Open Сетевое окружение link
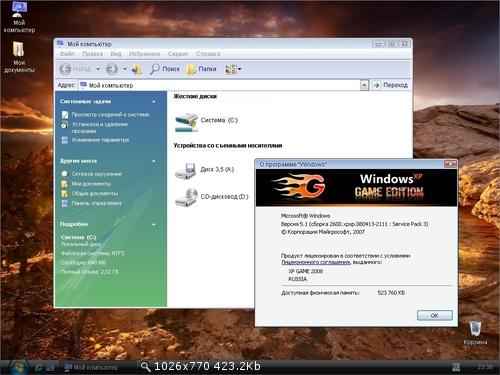This screenshot has height=375, width=500. click(97, 174)
